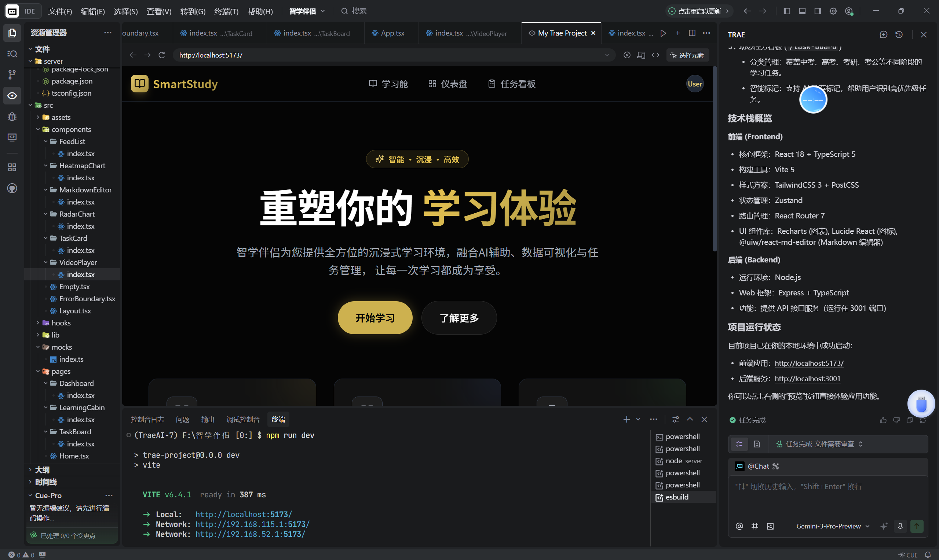Click the image attachment icon in chat
The width and height of the screenshot is (939, 560).
coord(770,526)
